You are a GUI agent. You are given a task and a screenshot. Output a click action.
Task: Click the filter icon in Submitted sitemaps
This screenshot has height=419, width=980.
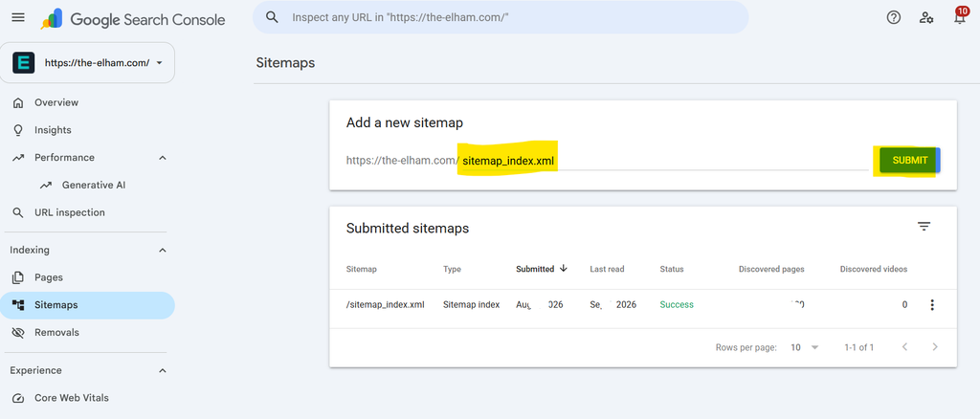pyautogui.click(x=924, y=227)
